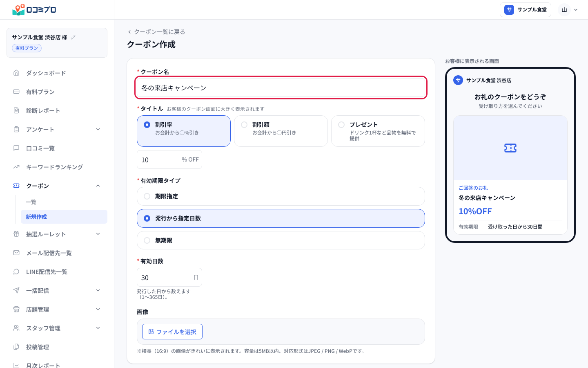
Task: Click the 有料プラン badge under store name
Action: pos(27,48)
